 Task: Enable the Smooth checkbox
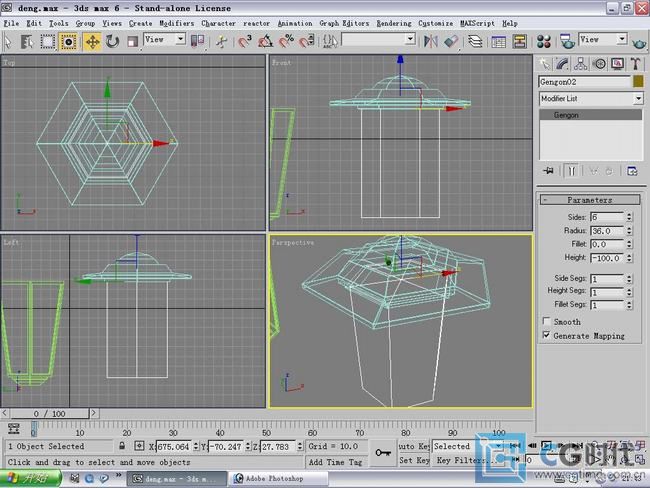click(546, 321)
